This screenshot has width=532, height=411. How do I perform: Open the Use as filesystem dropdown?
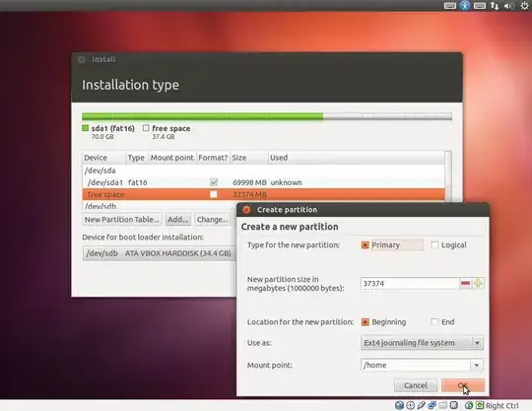(x=422, y=343)
